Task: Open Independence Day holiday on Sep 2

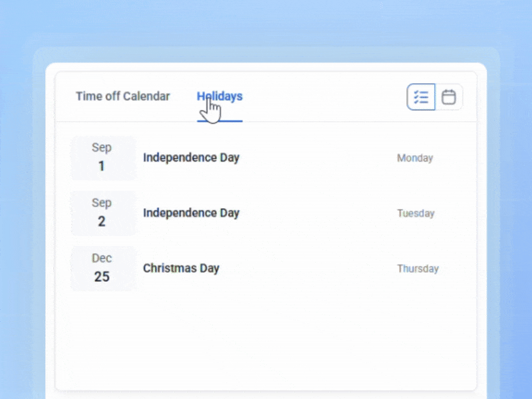Action: [191, 213]
